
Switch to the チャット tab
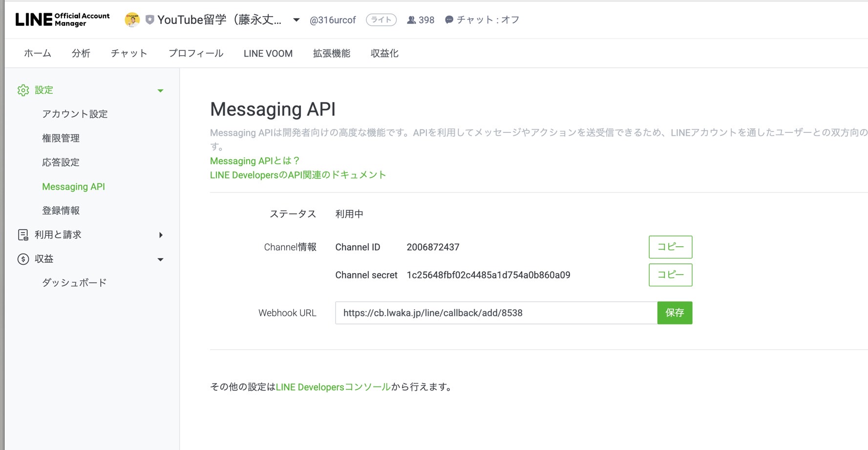pos(129,53)
